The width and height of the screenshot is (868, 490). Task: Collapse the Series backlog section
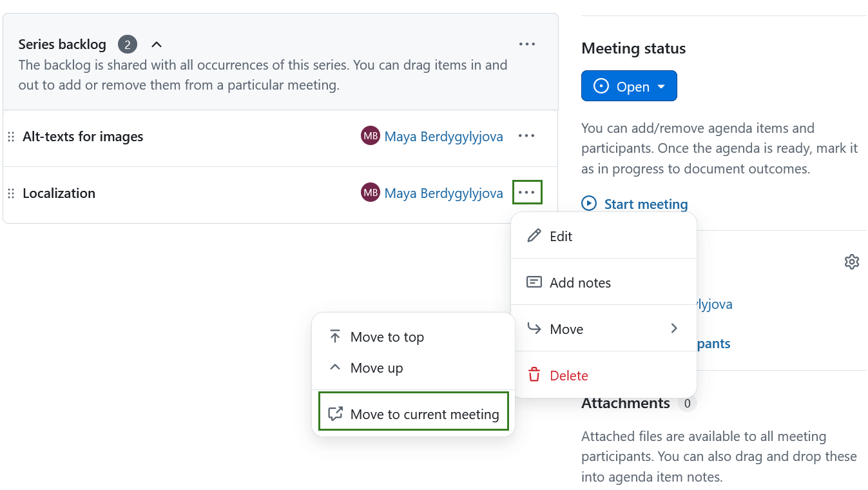[156, 44]
